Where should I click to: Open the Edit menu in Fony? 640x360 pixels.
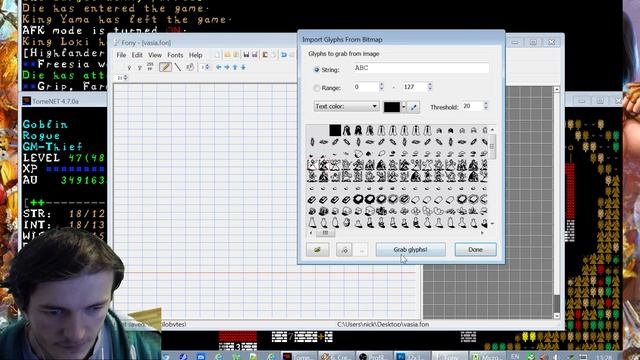(x=137, y=55)
